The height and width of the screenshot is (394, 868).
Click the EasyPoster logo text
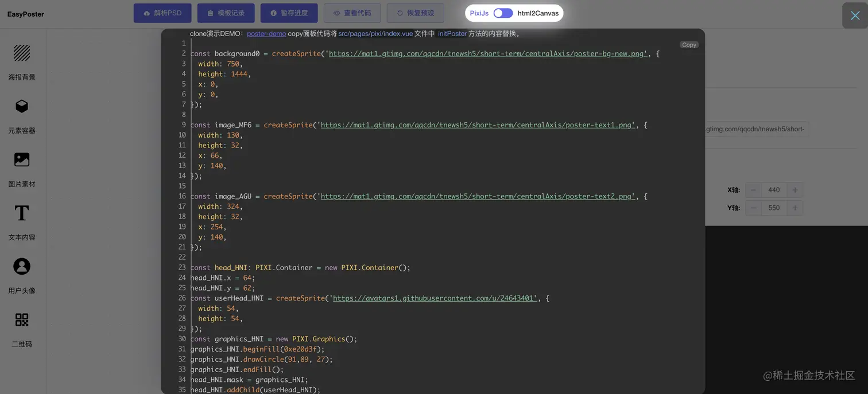(x=25, y=14)
